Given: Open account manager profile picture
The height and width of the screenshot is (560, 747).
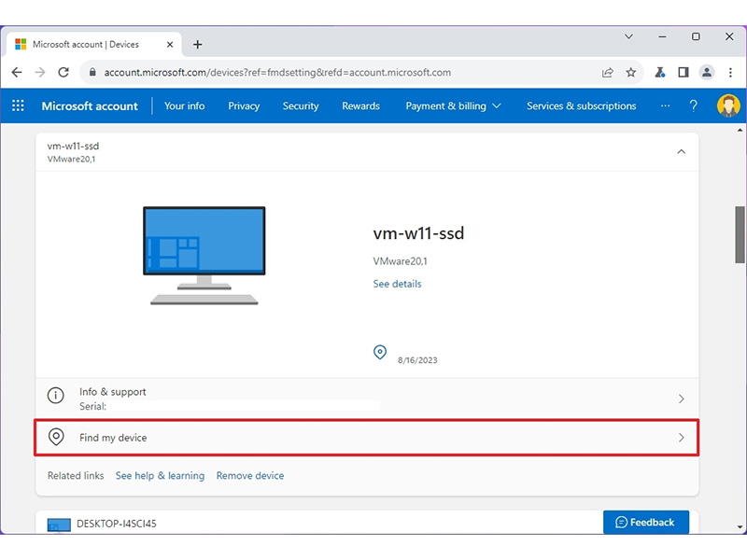Looking at the screenshot, I should pos(728,105).
